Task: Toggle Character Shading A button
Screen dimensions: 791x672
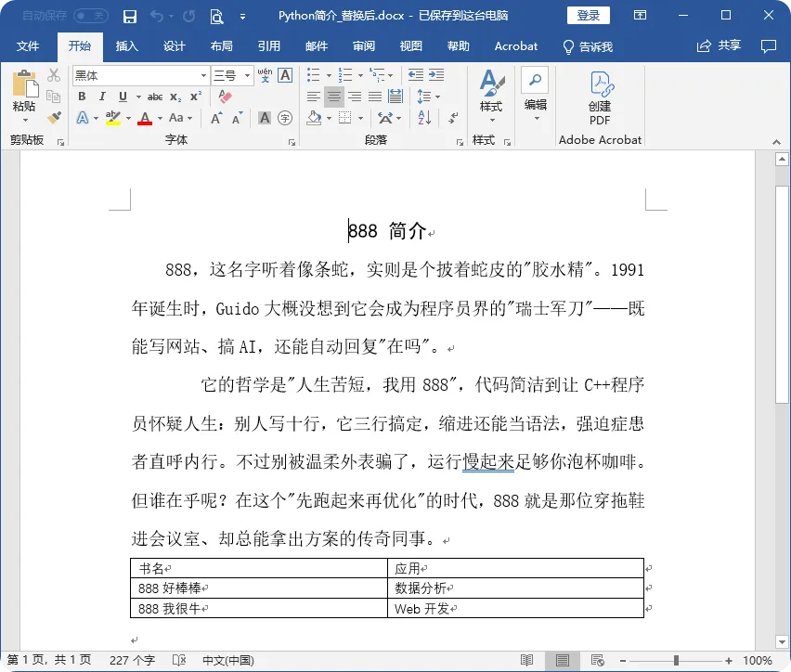Action: click(x=265, y=118)
